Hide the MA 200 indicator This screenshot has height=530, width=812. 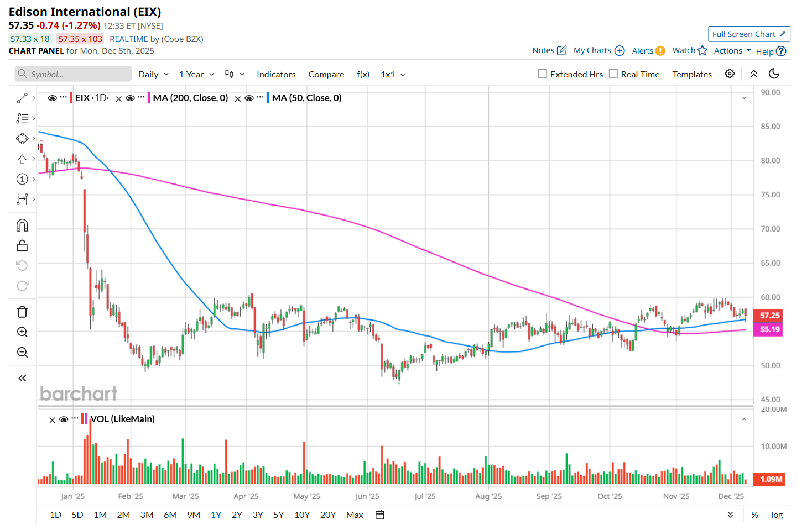[131, 98]
